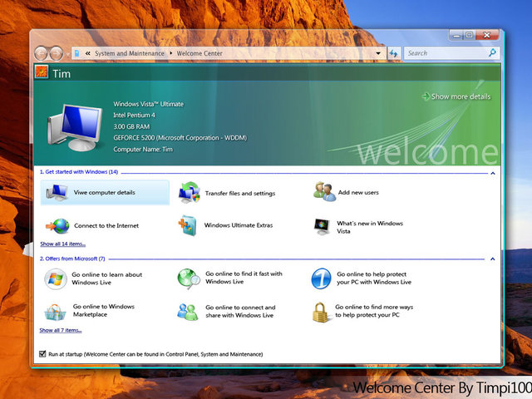Select Go online to help protect your PC text

pyautogui.click(x=374, y=278)
